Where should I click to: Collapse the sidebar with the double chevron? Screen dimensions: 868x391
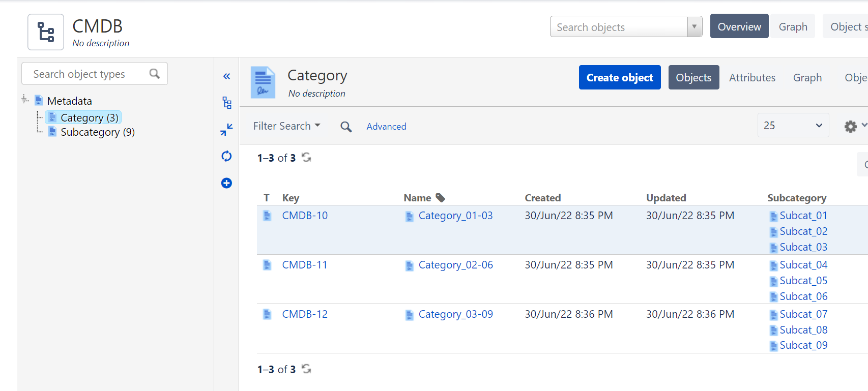pos(227,76)
